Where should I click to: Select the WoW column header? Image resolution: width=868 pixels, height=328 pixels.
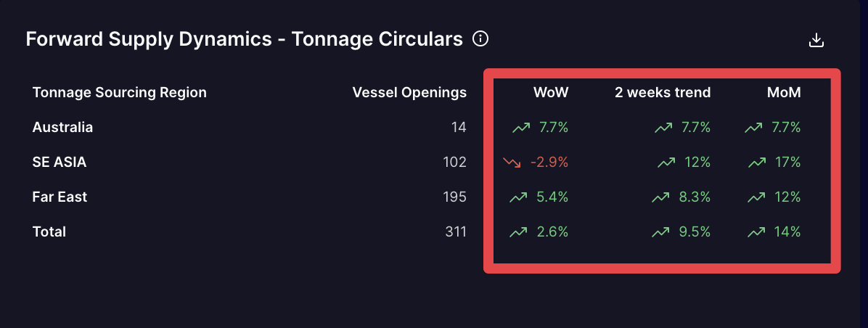(x=551, y=92)
